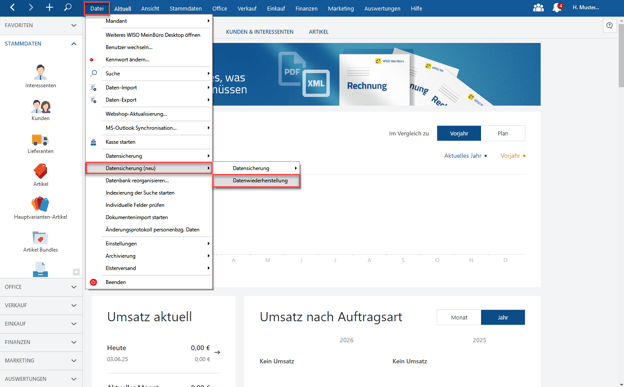Click the Daten-Export icon in the menu
The width and height of the screenshot is (624, 387).
pos(94,100)
